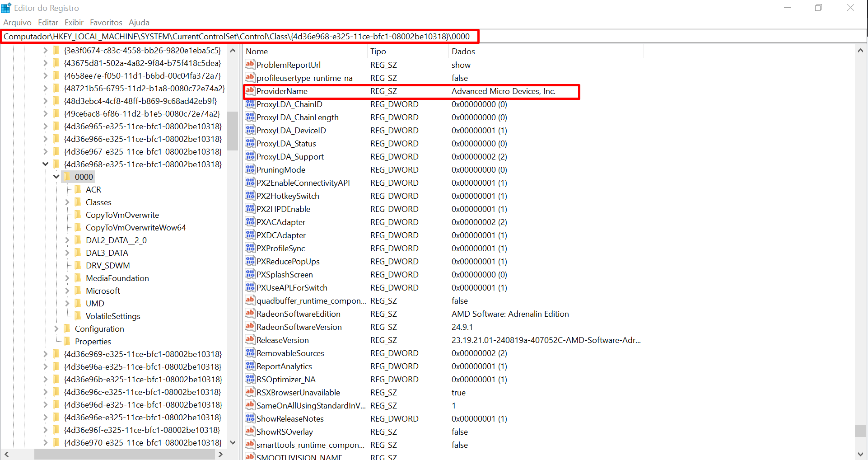This screenshot has height=460, width=868.
Task: Click the ReportAnalytics DWORD icon
Action: (250, 366)
